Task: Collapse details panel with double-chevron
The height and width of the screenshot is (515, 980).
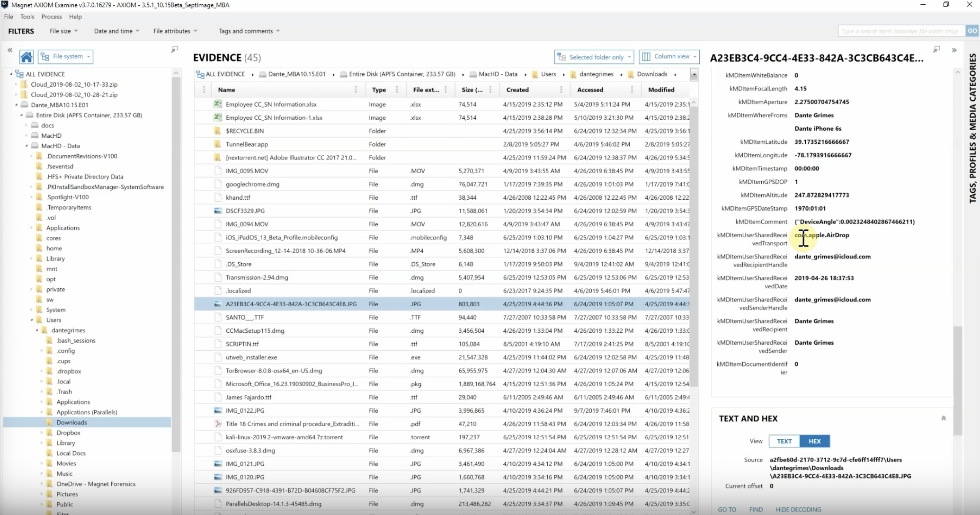Action: [954, 50]
